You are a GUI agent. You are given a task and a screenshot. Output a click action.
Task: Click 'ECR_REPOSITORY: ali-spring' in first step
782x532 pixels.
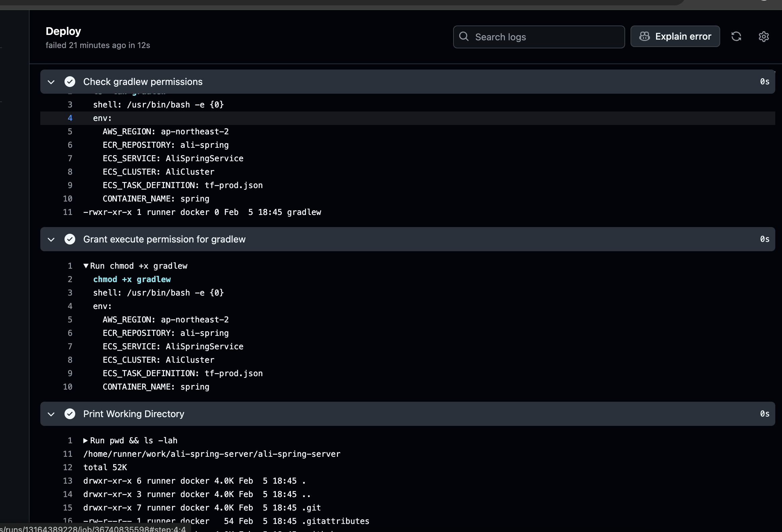point(166,145)
